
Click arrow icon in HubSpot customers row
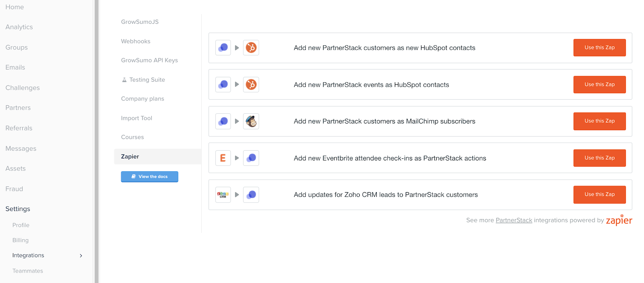click(237, 48)
